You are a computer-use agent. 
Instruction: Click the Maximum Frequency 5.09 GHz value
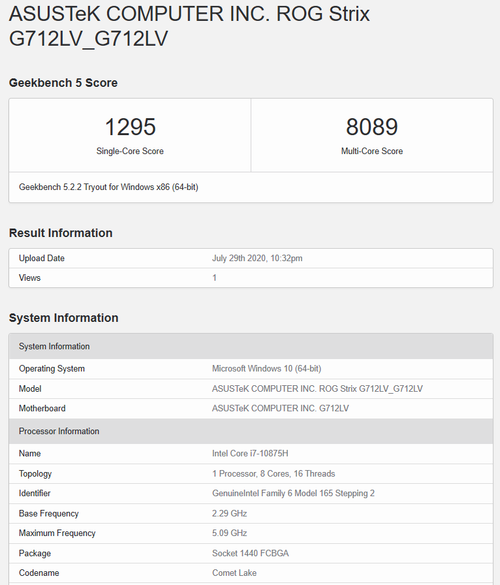(x=229, y=533)
